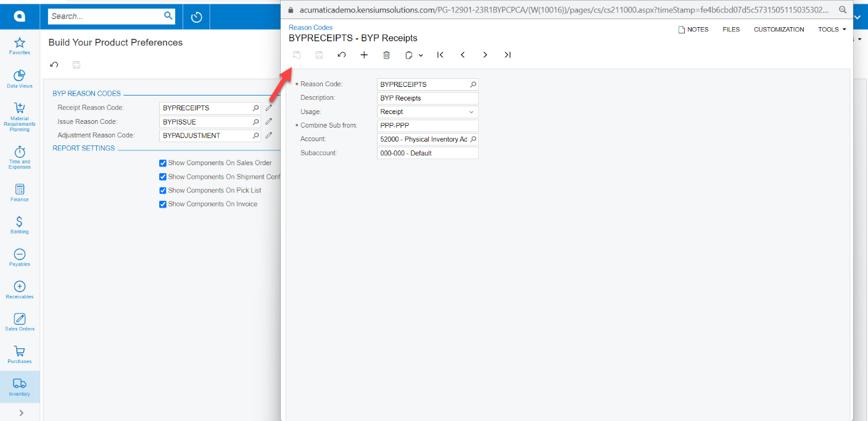The height and width of the screenshot is (421, 868).
Task: Click inside the Description field
Action: pyautogui.click(x=426, y=97)
